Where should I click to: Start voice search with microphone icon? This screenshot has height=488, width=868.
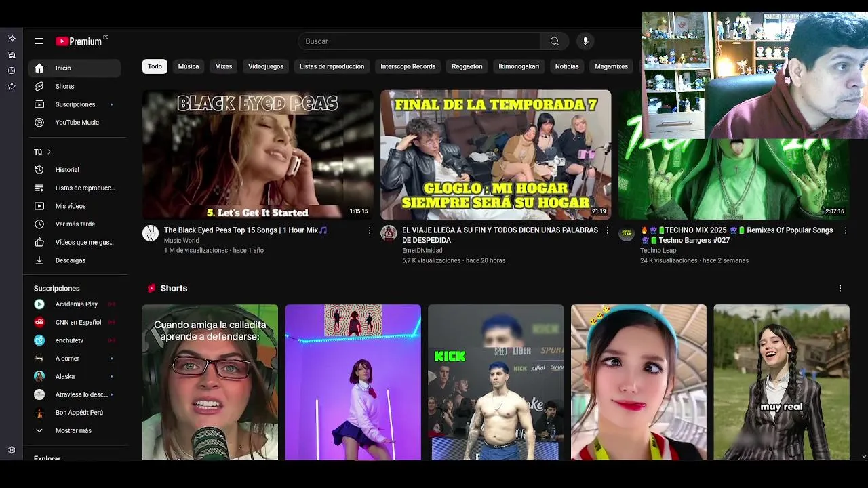[x=585, y=41]
